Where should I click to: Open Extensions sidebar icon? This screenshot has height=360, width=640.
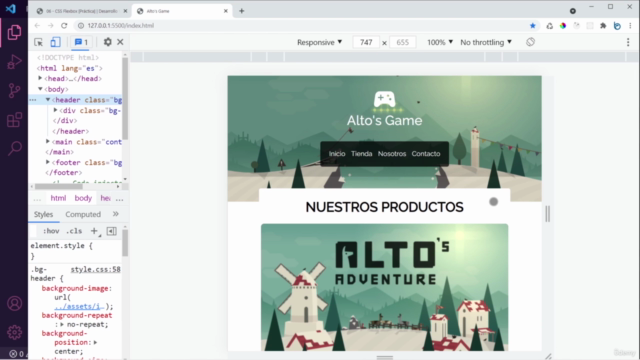click(x=14, y=120)
